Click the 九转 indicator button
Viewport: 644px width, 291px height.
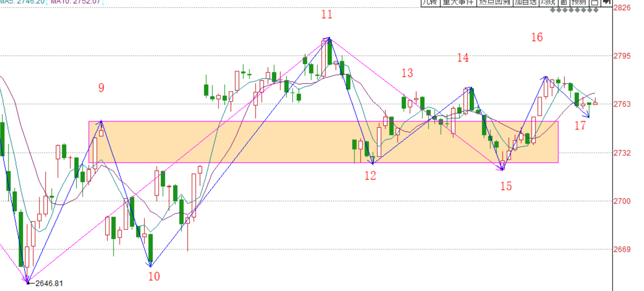(430, 2)
